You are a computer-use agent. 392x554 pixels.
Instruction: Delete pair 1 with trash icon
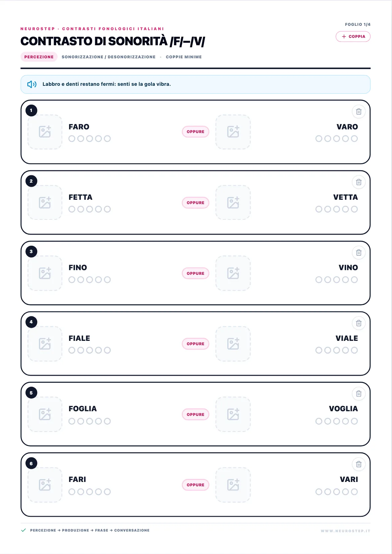358,112
